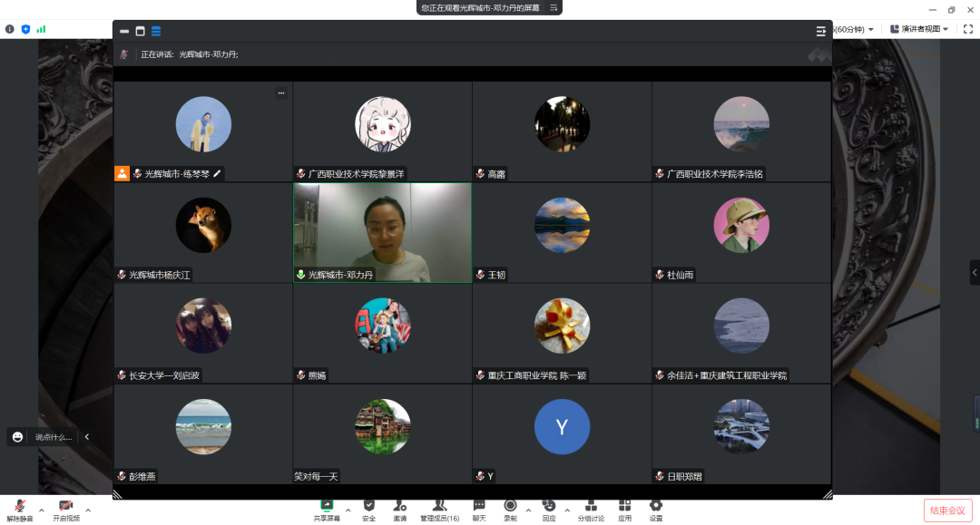
Task: Open the 应用 apps panel
Action: tap(624, 510)
